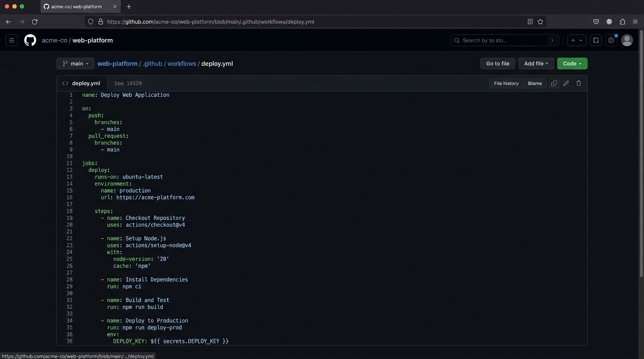Click your profile avatar
The height and width of the screenshot is (359, 644).
point(627,40)
